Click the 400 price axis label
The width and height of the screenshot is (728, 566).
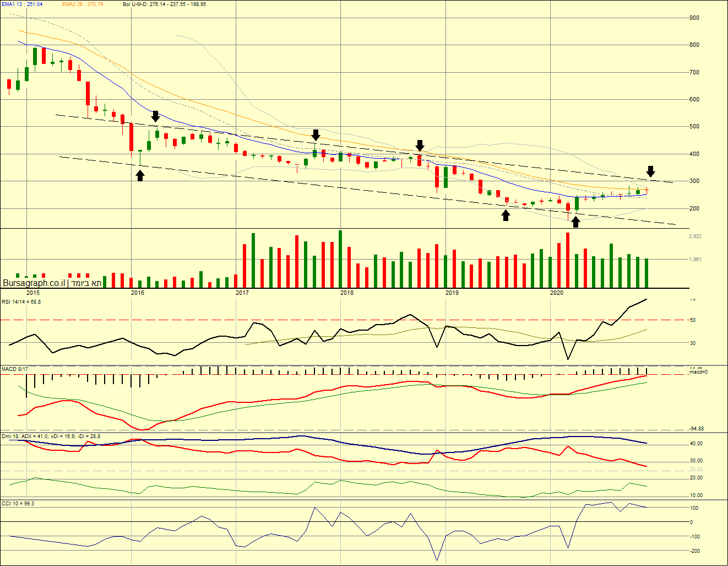tap(694, 154)
